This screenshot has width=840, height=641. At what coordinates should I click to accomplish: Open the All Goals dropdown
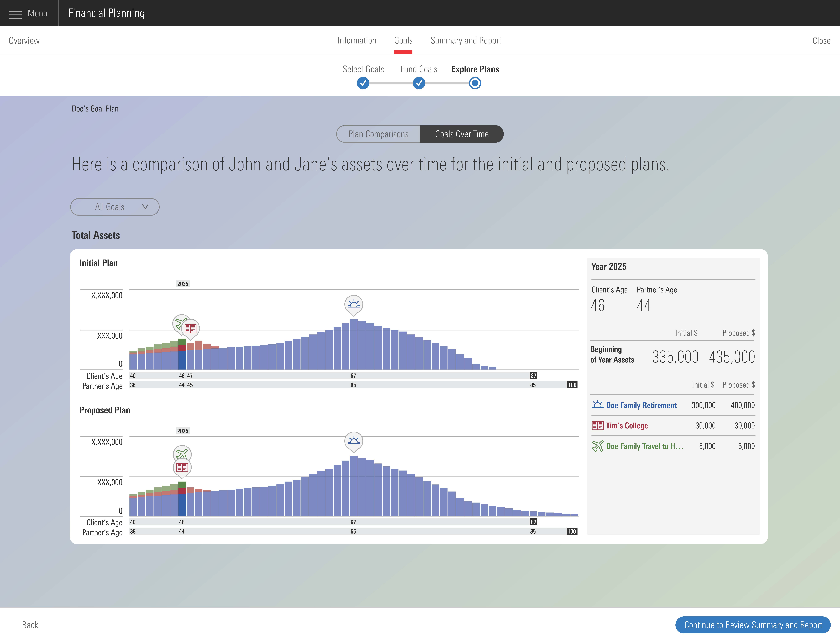point(115,207)
